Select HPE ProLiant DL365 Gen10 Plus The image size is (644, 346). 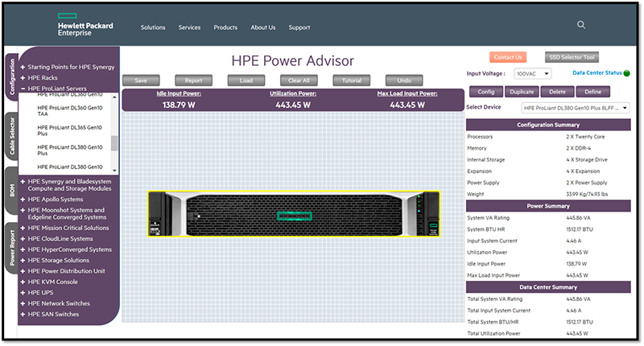coord(70,130)
